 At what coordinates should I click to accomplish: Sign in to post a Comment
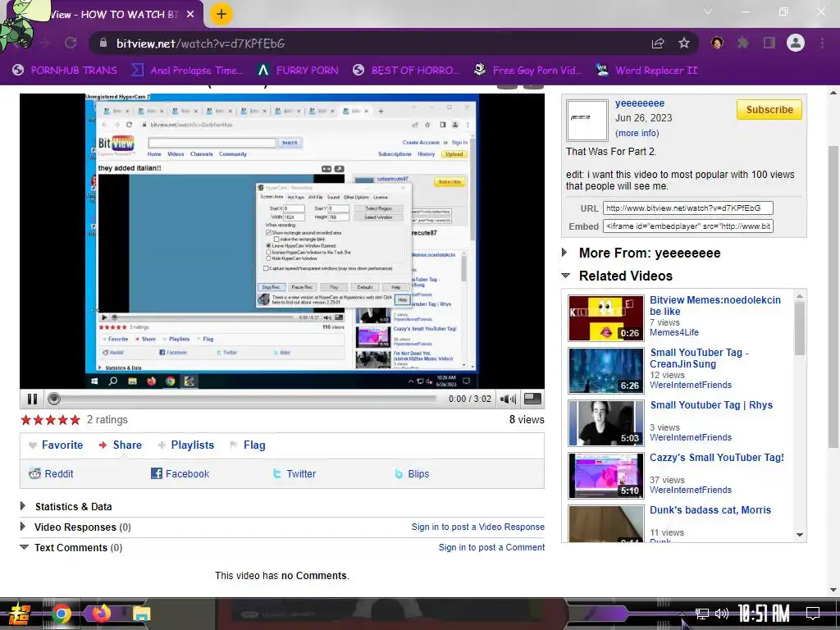tap(492, 547)
